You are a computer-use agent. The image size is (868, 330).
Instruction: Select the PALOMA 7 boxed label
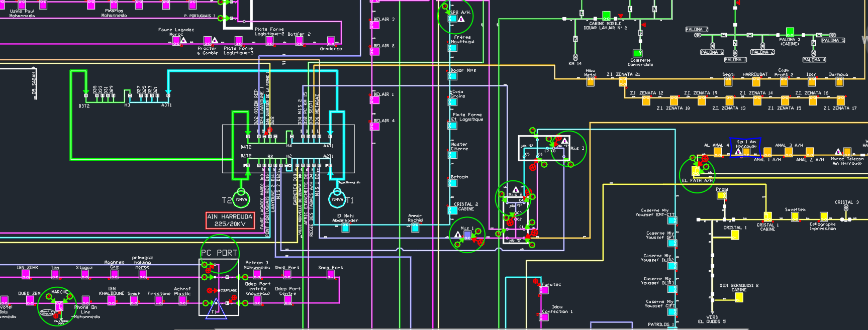(x=696, y=29)
